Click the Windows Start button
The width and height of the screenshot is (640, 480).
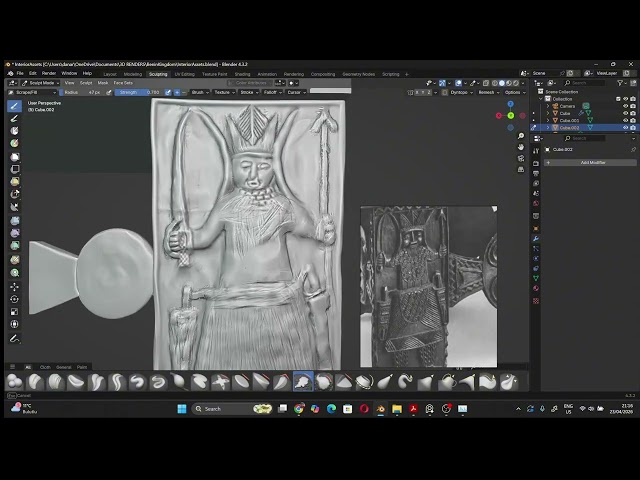182,409
